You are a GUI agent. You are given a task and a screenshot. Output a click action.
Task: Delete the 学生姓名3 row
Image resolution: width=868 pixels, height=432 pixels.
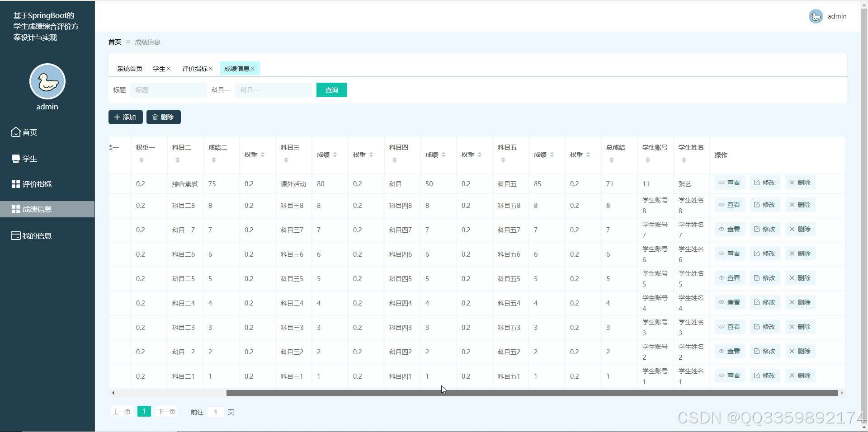click(x=800, y=327)
